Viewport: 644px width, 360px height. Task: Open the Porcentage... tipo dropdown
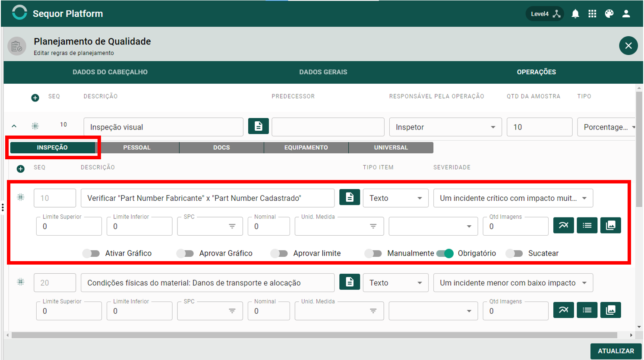pos(607,127)
